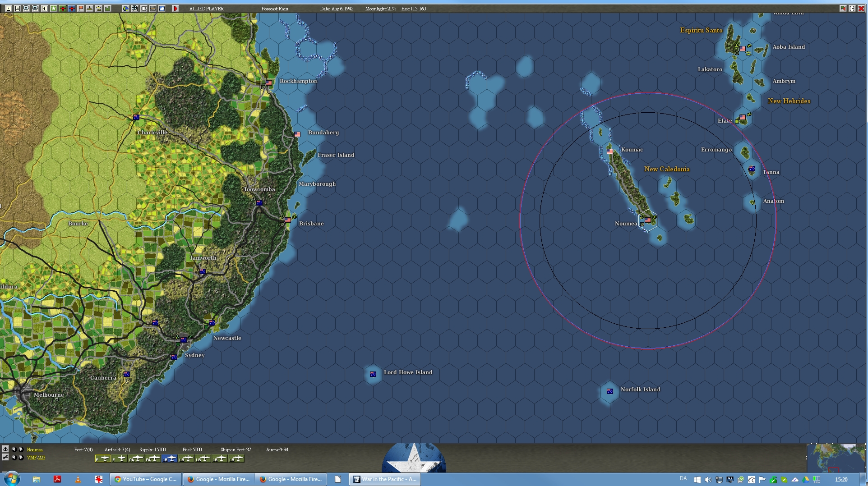
Task: Click the globe toolbar icon
Action: (x=126, y=8)
